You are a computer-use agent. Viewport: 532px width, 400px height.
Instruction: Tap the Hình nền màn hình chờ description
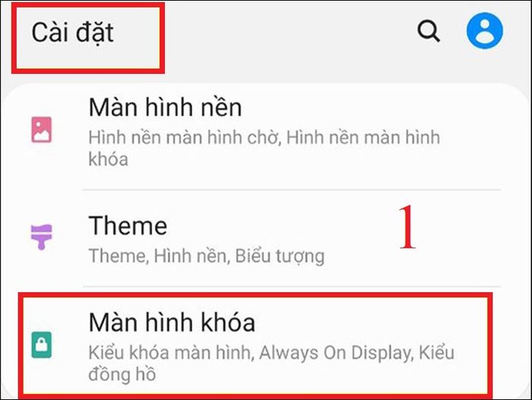184,138
